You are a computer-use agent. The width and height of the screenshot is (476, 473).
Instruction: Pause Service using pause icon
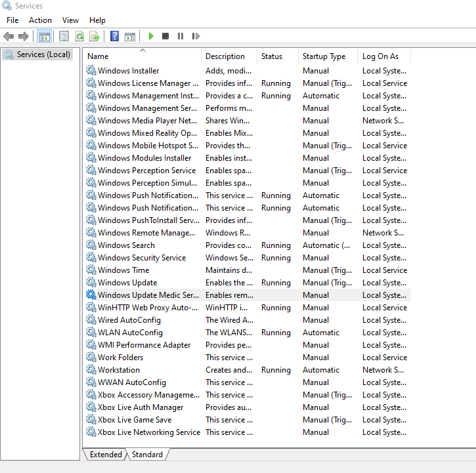point(181,36)
